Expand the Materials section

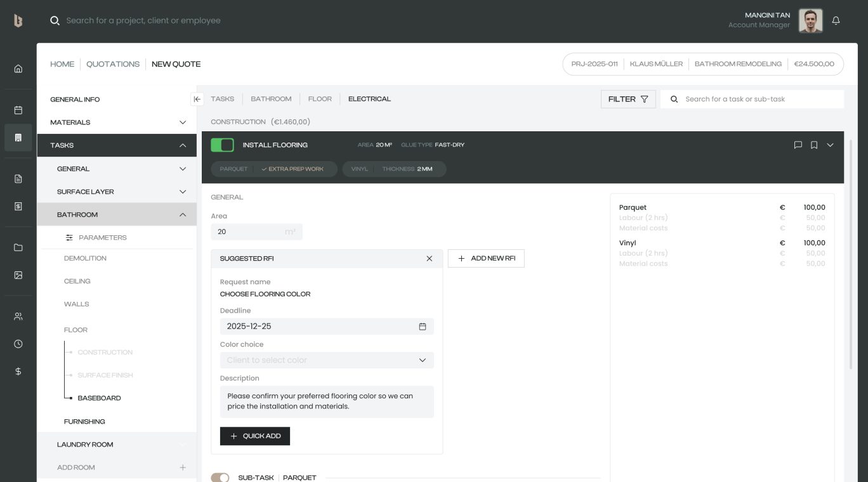pos(183,122)
